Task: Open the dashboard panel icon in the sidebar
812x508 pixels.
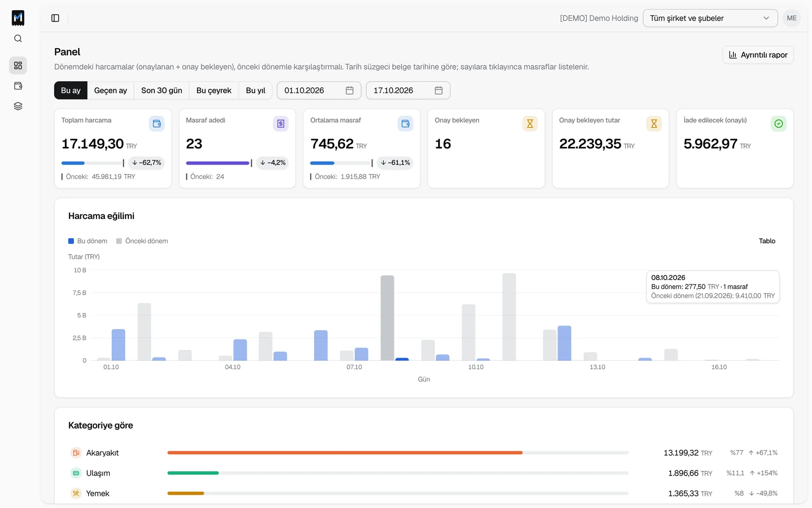Action: (x=18, y=66)
